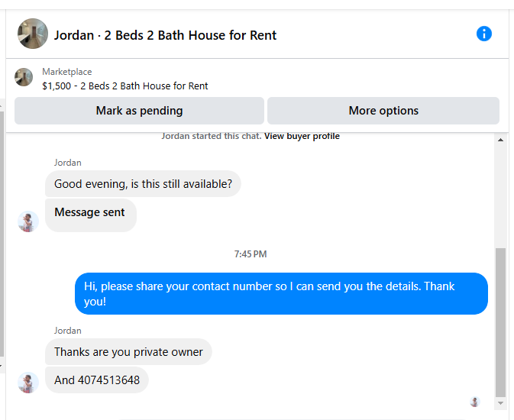Viewport: 514px width, 420px height.
Task: Open the conversation info icon
Action: tap(484, 34)
